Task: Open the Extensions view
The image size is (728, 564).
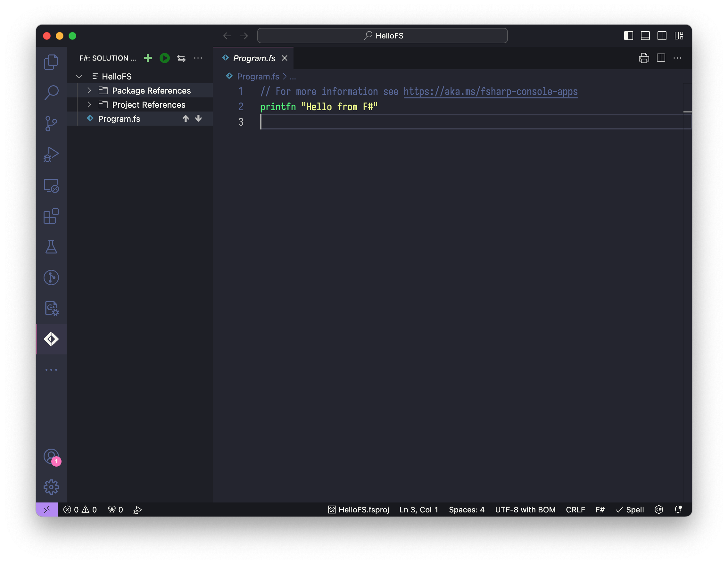Action: point(51,216)
